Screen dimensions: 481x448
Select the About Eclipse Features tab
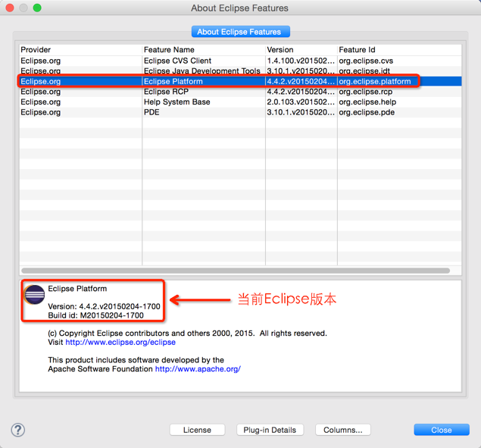tap(240, 32)
